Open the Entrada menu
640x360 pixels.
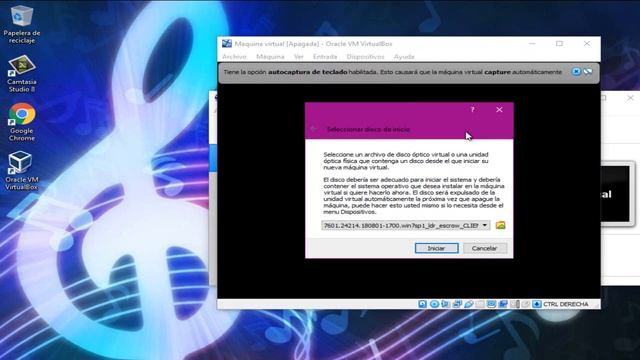tap(325, 57)
